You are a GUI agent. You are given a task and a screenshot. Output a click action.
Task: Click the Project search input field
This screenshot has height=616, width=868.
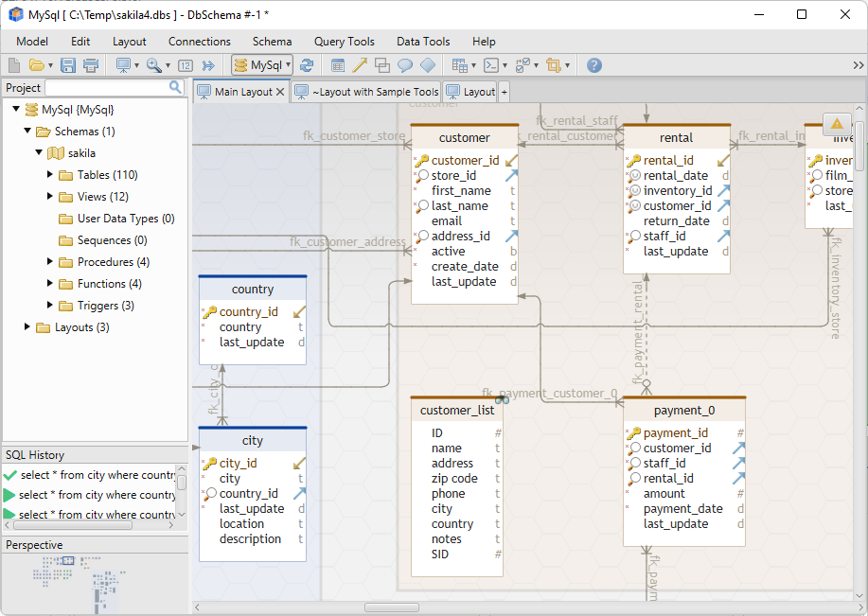[107, 87]
